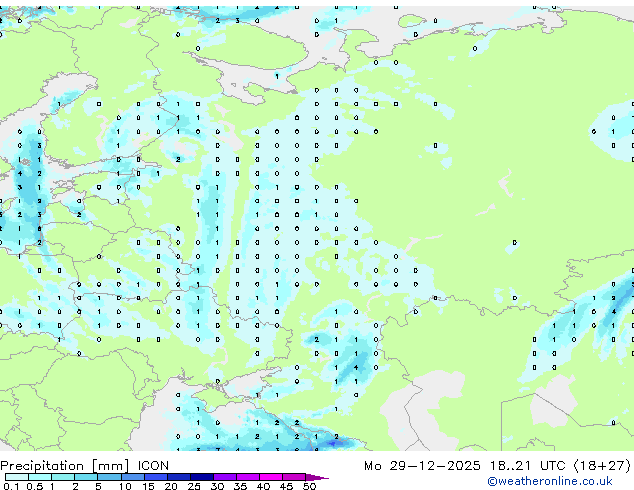Click the 2–5 mm legend color swatch
This screenshot has width=634, height=490.
pyautogui.click(x=86, y=477)
